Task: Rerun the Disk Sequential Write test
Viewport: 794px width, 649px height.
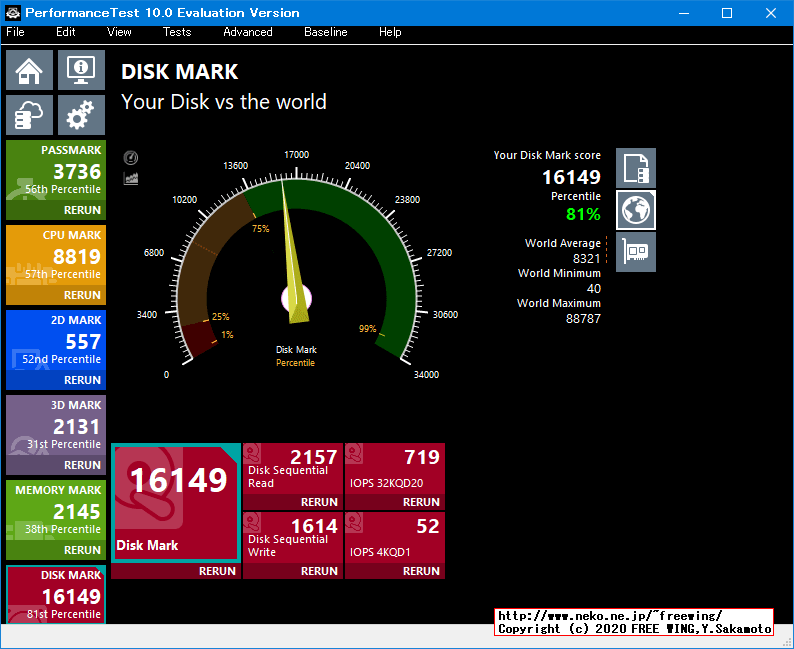Action: [x=319, y=571]
